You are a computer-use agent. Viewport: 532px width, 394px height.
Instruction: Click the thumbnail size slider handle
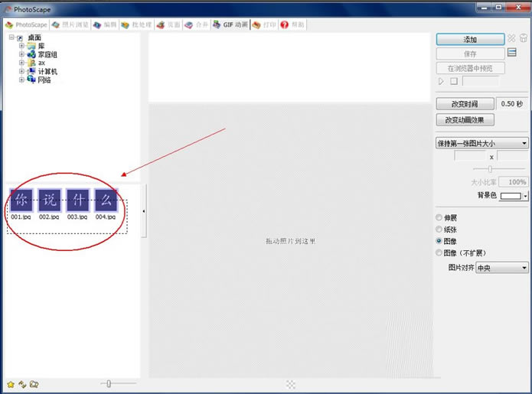pyautogui.click(x=109, y=383)
